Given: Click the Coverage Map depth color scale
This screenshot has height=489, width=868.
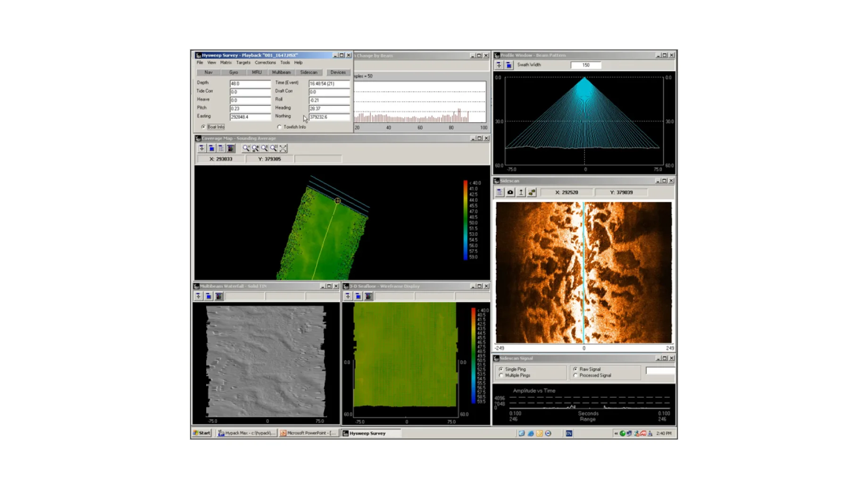Looking at the screenshot, I should [x=466, y=220].
